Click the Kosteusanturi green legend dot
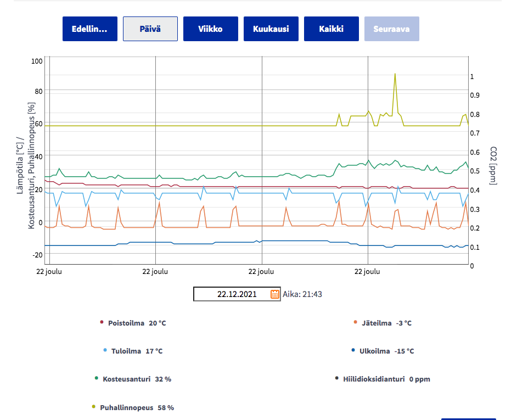517x420 pixels. (97, 378)
